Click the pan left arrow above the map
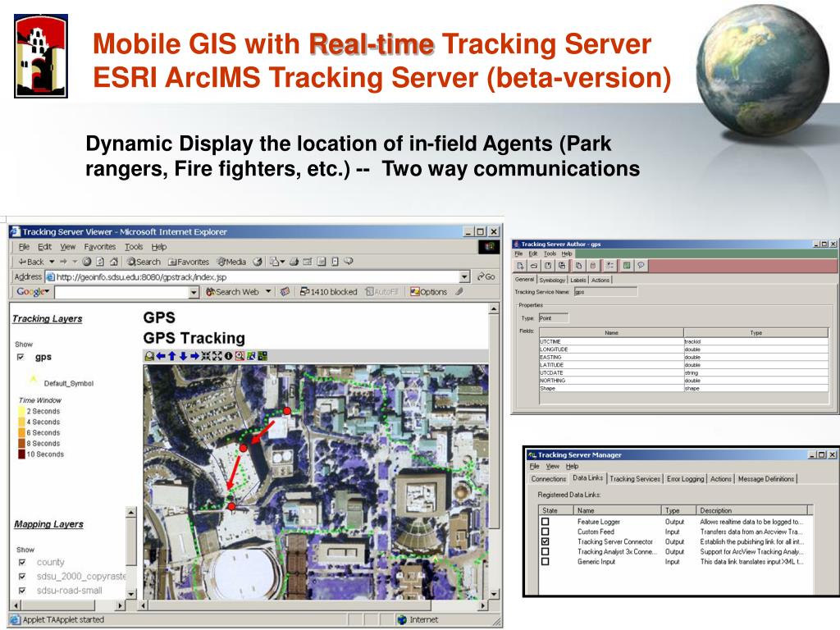840x630 pixels. point(161,356)
